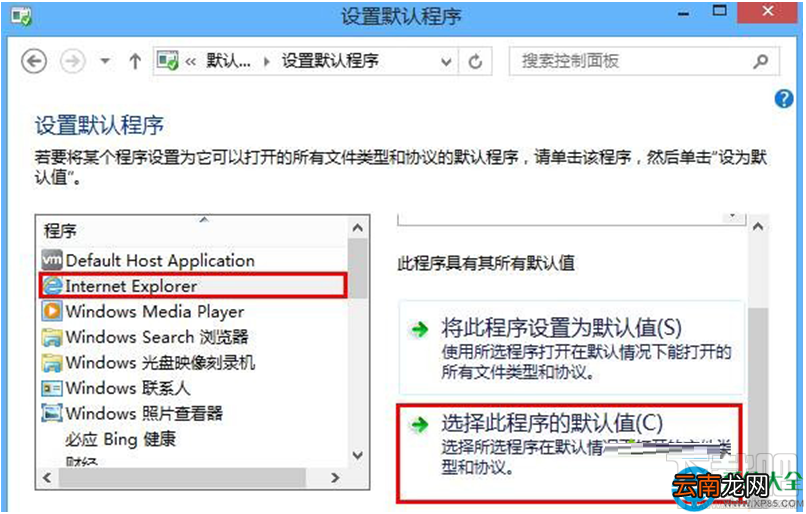Click 选择此程序的默认值(C) button
The image size is (806, 514).
point(570,452)
